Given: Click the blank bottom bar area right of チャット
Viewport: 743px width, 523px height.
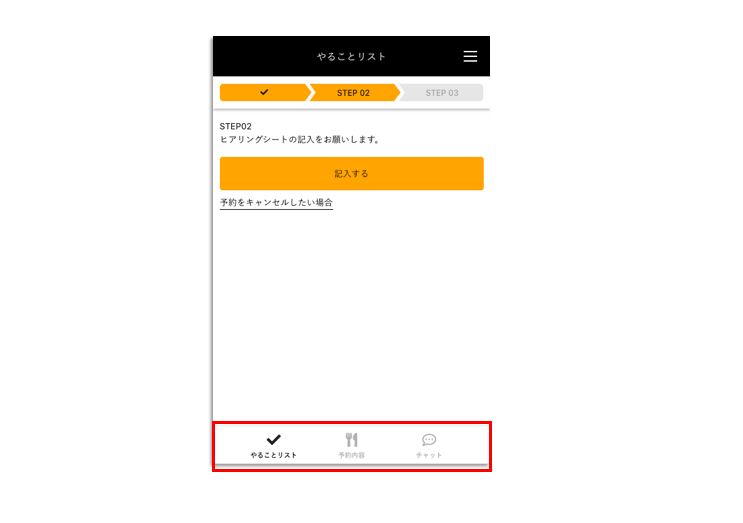Looking at the screenshot, I should pos(467,445).
